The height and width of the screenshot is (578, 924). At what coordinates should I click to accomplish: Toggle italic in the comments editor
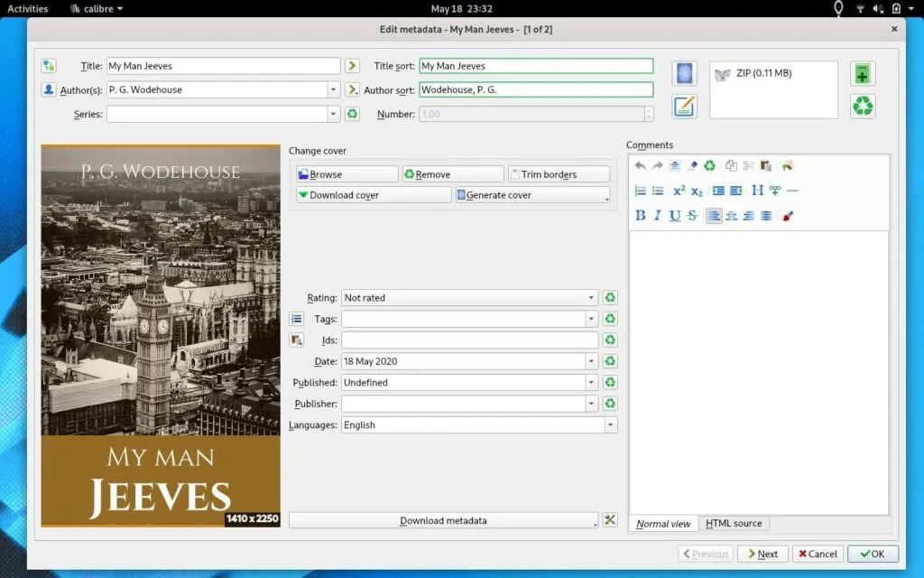pyautogui.click(x=658, y=215)
